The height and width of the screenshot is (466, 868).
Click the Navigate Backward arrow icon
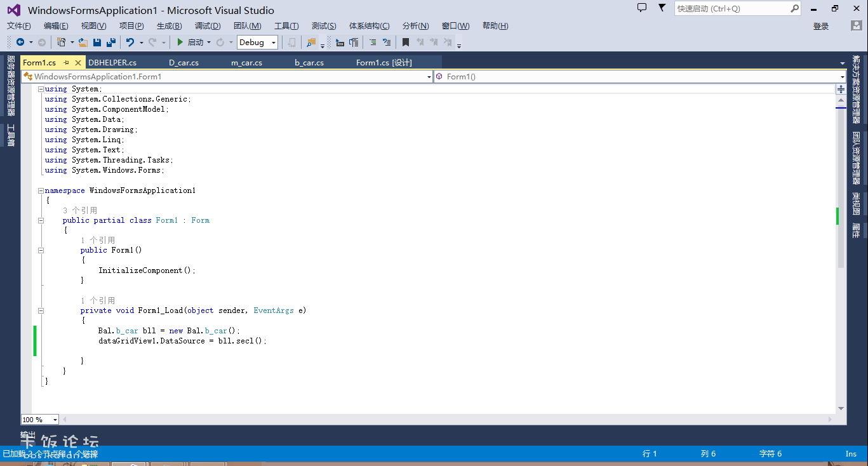tap(20, 43)
